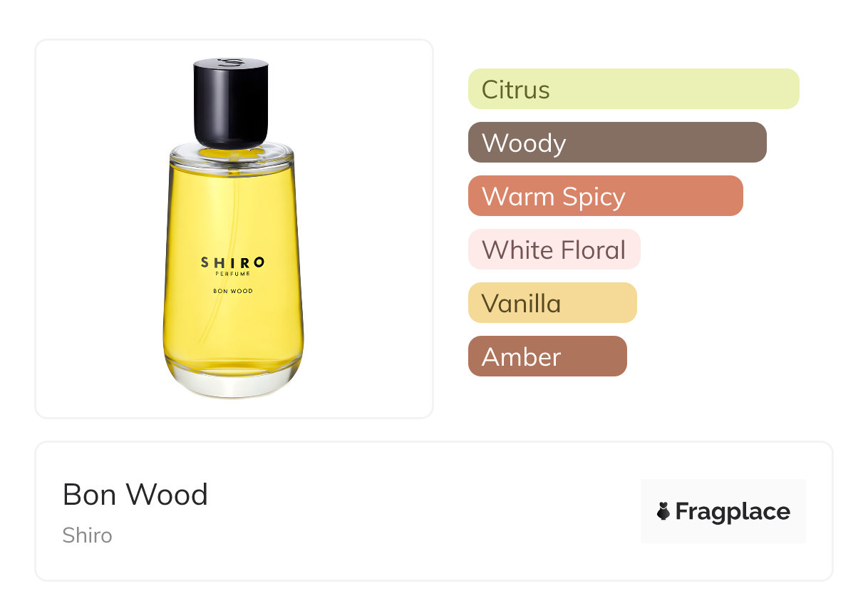
Task: Open the Shiro brand link under the title
Action: pyautogui.click(x=87, y=535)
